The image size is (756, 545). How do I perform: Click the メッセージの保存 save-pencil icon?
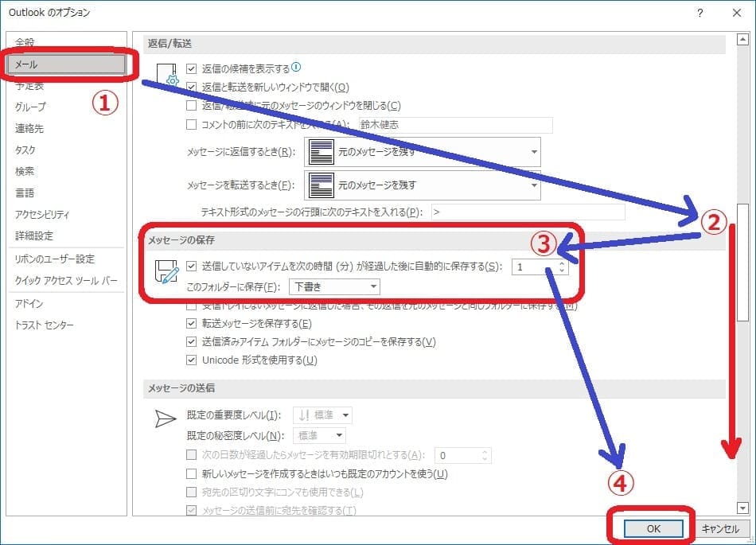166,272
